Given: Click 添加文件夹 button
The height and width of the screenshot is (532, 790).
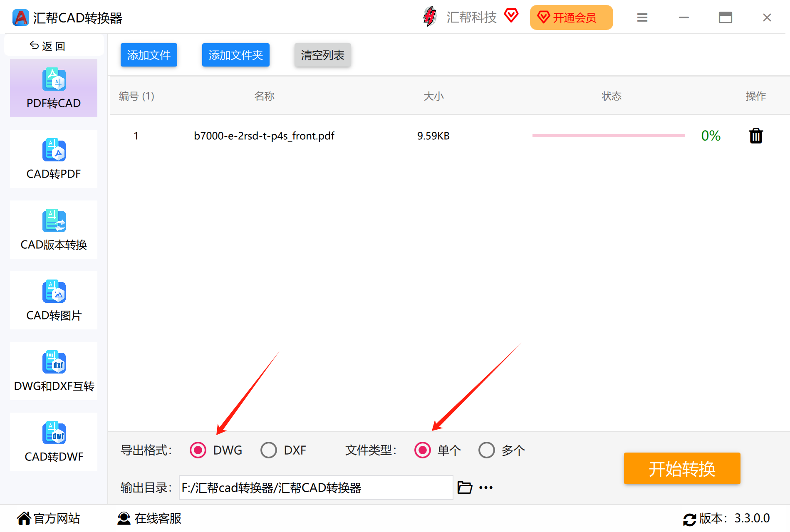Looking at the screenshot, I should tap(236, 55).
